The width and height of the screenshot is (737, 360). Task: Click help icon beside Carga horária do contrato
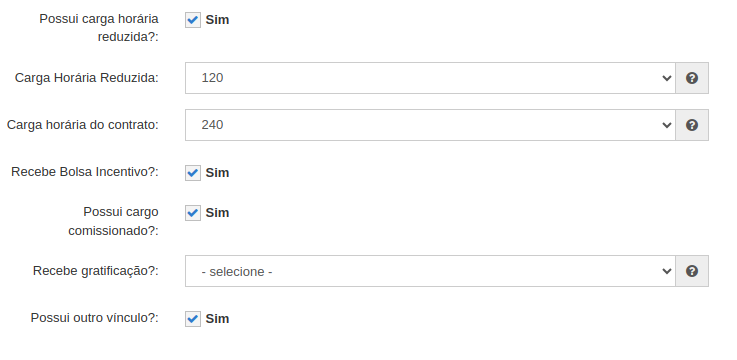pos(691,125)
